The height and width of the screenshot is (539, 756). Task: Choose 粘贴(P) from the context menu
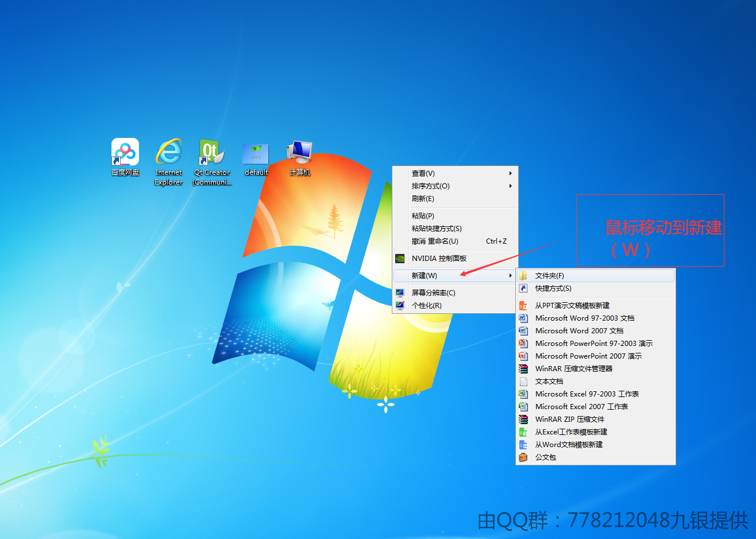coord(455,216)
